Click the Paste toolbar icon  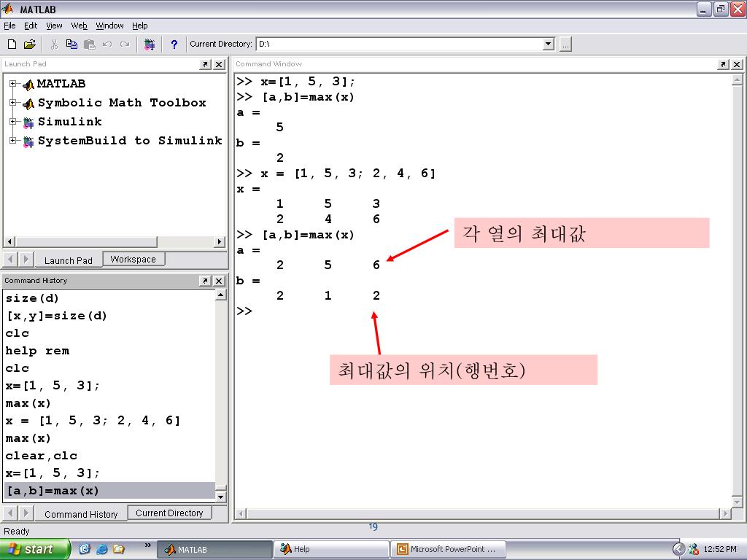pyautogui.click(x=90, y=44)
